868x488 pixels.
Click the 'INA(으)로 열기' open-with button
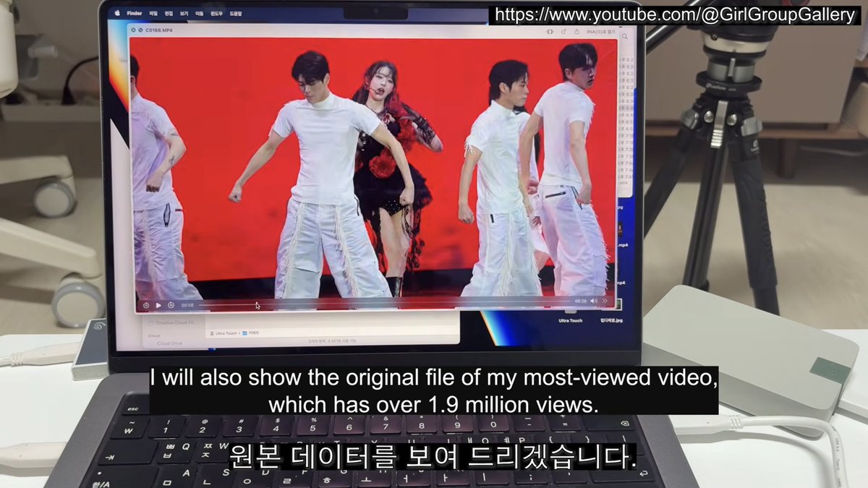pos(600,32)
